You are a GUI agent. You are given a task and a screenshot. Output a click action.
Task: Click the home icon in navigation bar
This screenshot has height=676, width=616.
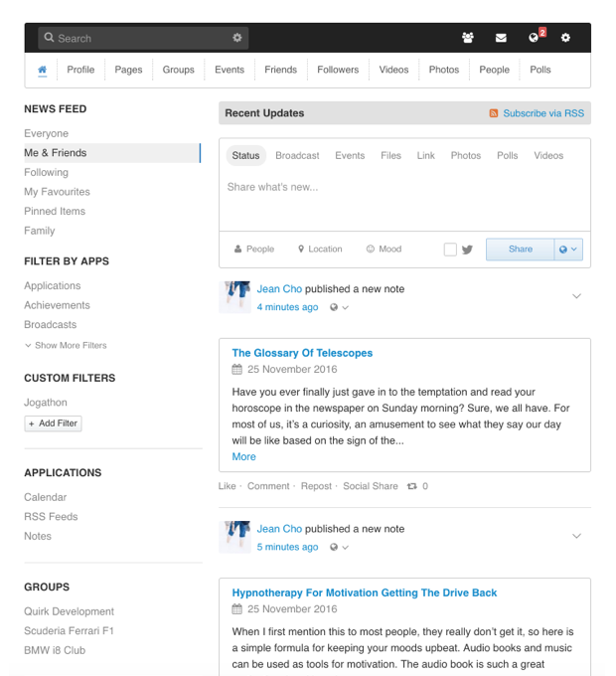(42, 70)
